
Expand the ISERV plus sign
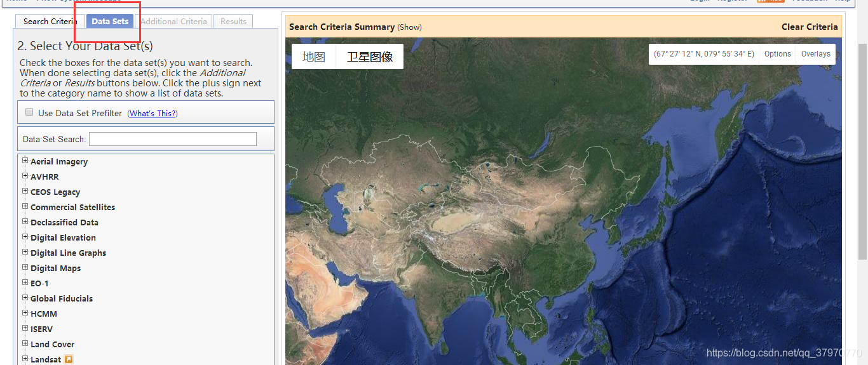pos(25,328)
